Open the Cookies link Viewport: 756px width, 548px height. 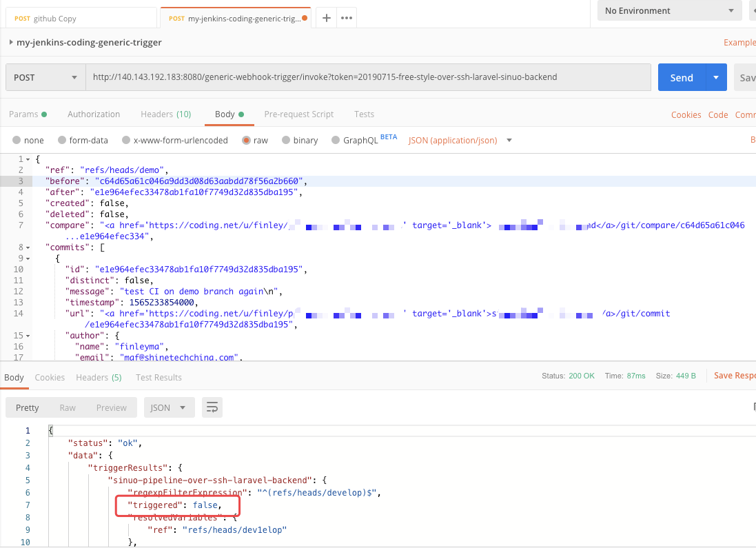(x=686, y=115)
